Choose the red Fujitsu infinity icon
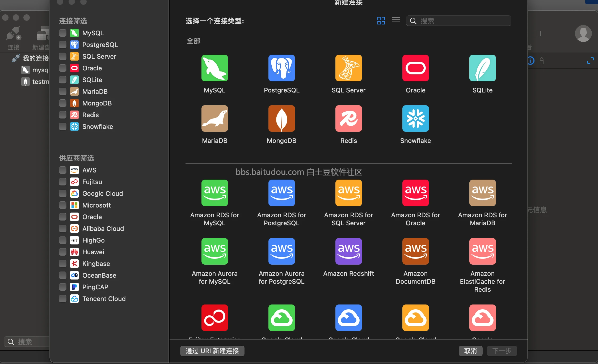The image size is (598, 364). click(x=214, y=318)
